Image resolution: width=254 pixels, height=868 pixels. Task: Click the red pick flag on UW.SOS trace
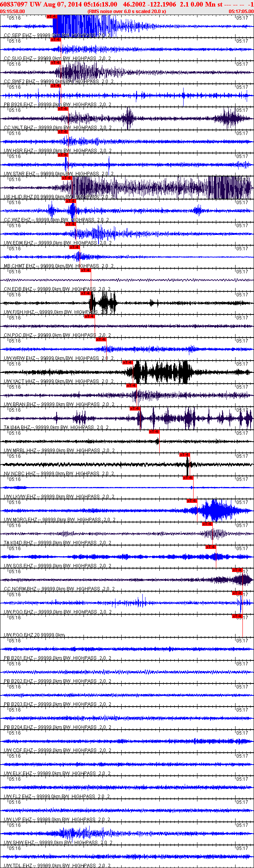click(x=211, y=547)
